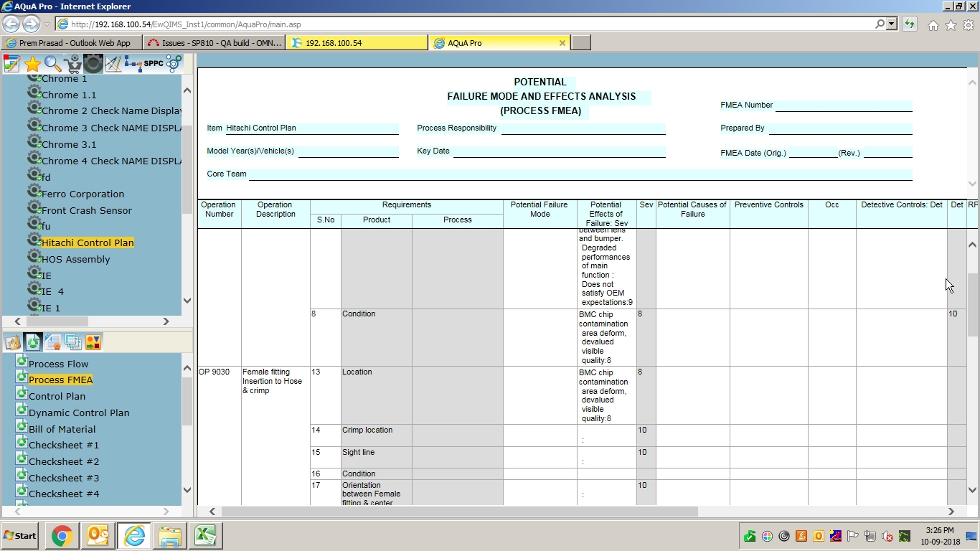Click the orange shapes icon
This screenshot has width=980, height=551.
[93, 342]
